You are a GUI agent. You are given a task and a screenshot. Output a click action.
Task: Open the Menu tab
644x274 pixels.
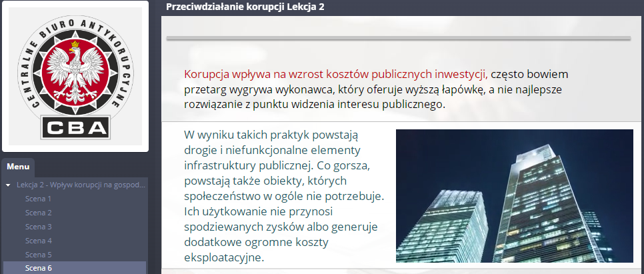coord(18,167)
